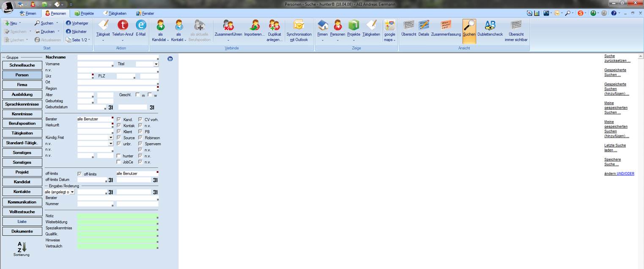Click Synchronisation mit Outlook icon
Viewport: 644px width, 269px height.
299,26
